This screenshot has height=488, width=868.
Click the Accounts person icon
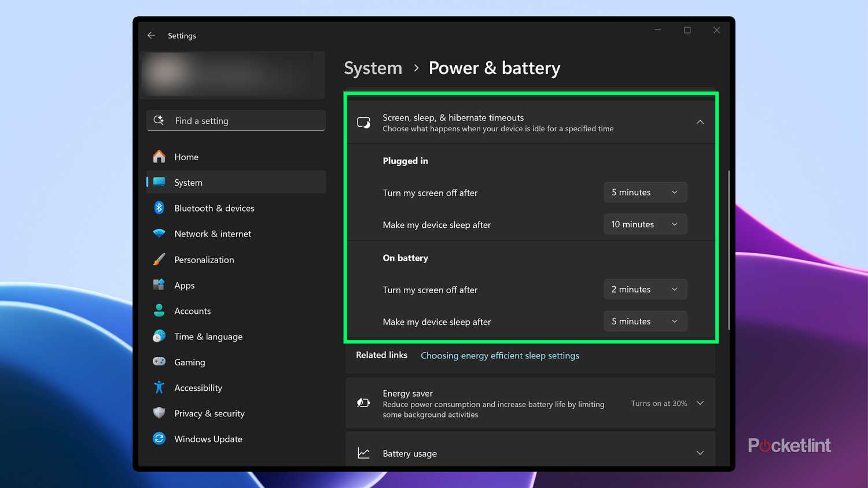point(159,310)
